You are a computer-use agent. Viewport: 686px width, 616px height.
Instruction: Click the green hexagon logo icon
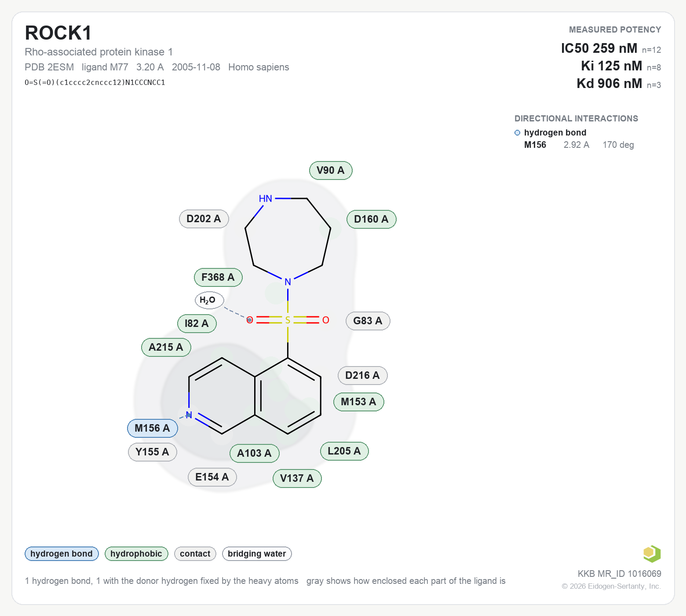[x=652, y=554]
